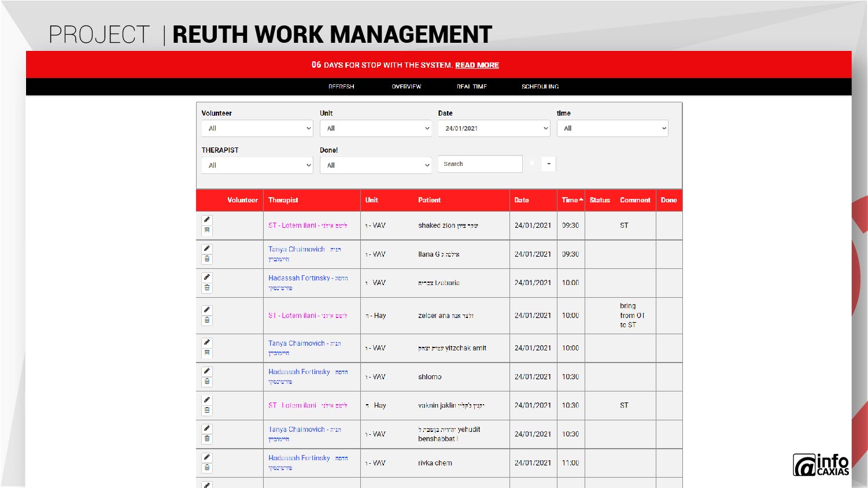Sort table by the Time column header
The width and height of the screenshot is (868, 488).
(570, 200)
